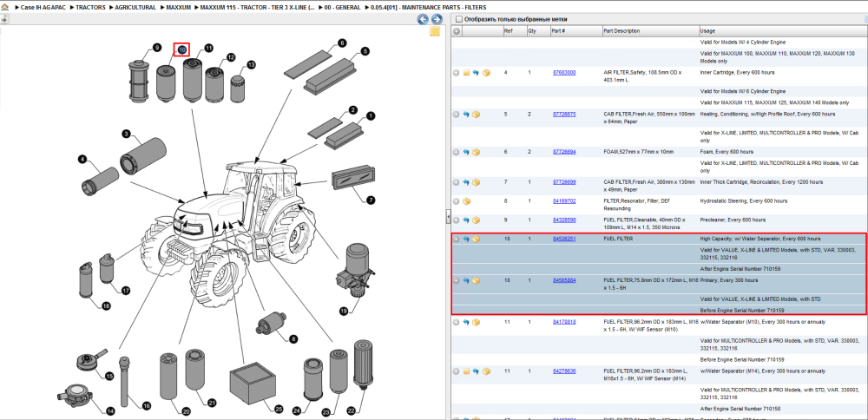Toggle the 'Отобразить только выбранные метки' checkbox
This screenshot has height=420, width=868.
point(457,19)
